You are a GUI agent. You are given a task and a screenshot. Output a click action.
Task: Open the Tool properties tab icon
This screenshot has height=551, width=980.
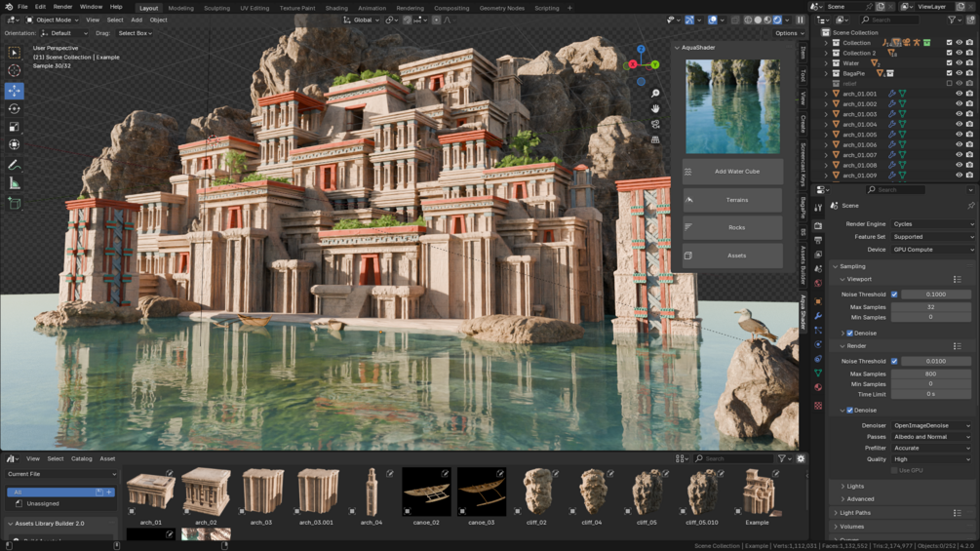pos(818,208)
